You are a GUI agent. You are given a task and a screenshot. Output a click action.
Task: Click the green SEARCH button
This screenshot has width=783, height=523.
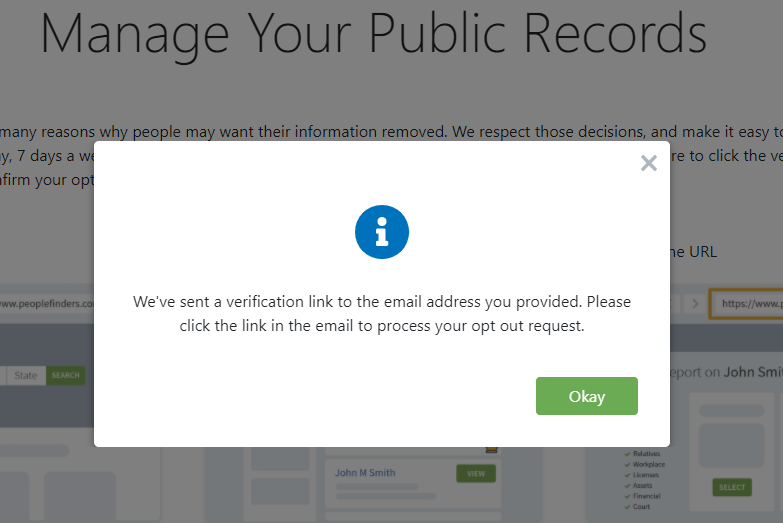pyautogui.click(x=65, y=375)
